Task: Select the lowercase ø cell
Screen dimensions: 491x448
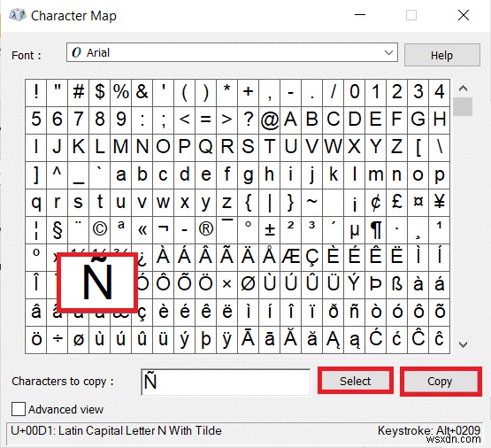Action: [78, 340]
